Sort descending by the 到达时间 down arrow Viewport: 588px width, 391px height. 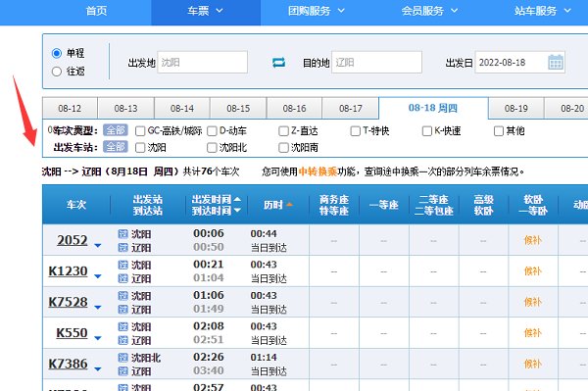[237, 211]
